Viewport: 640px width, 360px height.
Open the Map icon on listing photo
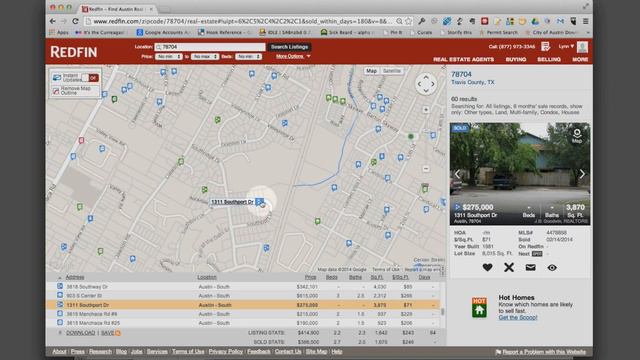[x=577, y=136]
